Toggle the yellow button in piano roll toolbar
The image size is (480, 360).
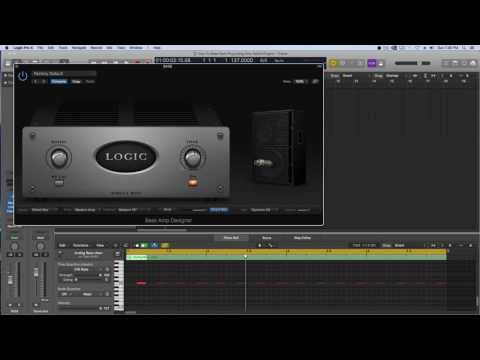pyautogui.click(x=165, y=245)
